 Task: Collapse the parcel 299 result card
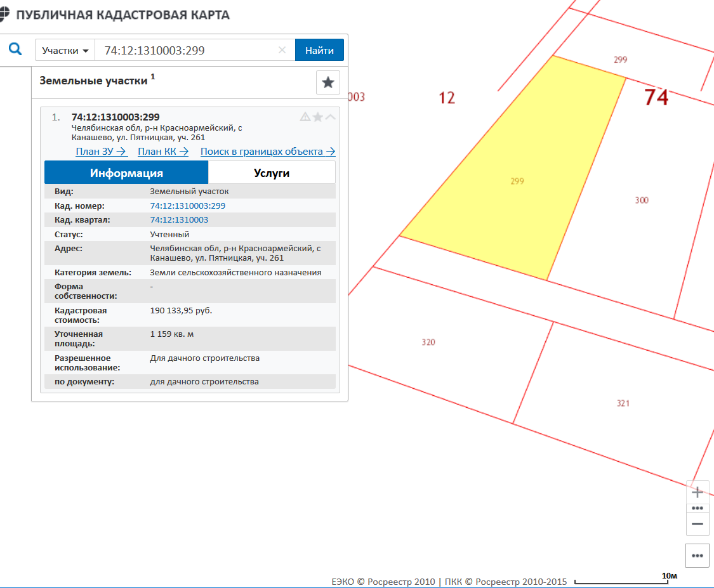click(x=331, y=117)
